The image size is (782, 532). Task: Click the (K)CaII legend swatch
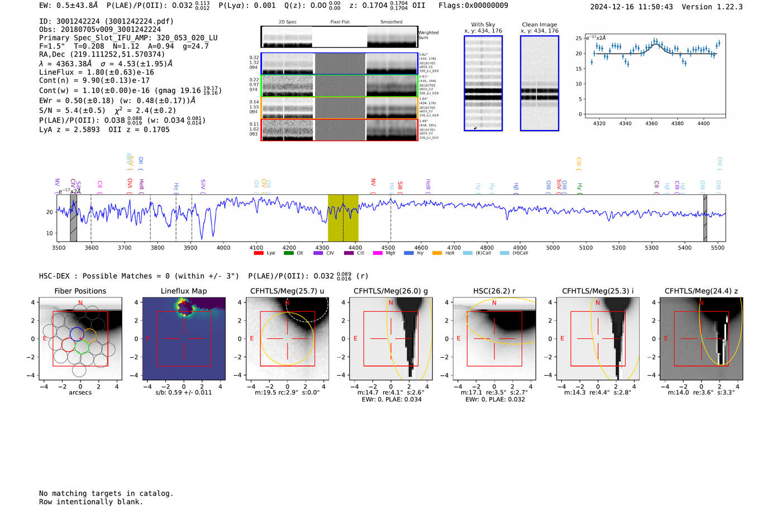click(x=468, y=253)
